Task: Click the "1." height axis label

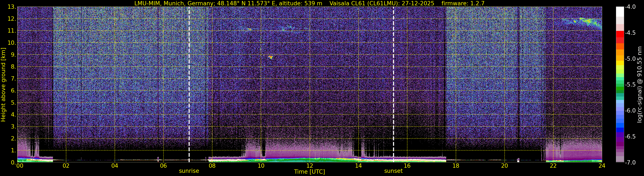Action: [13, 151]
